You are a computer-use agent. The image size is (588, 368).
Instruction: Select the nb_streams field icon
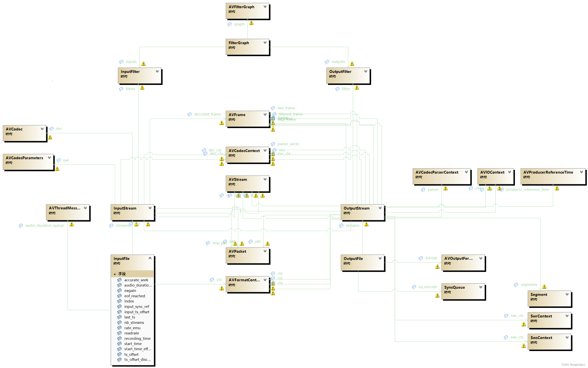pos(119,322)
